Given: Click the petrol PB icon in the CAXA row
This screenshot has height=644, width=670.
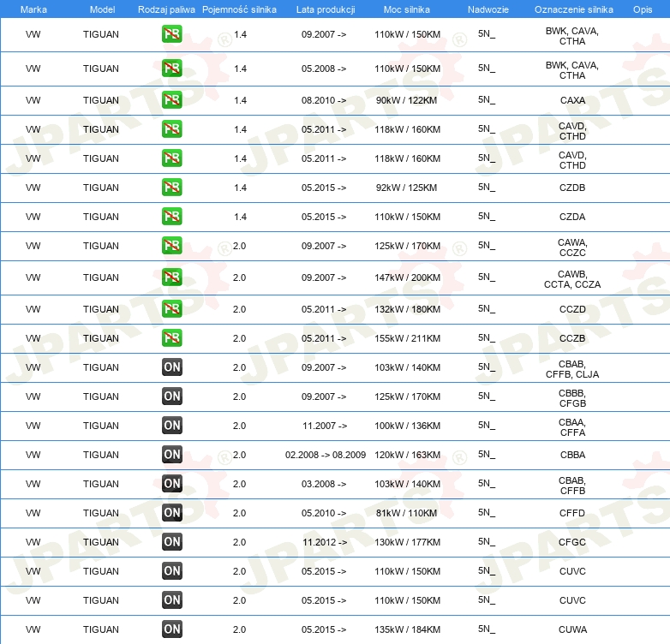Looking at the screenshot, I should 171,100.
